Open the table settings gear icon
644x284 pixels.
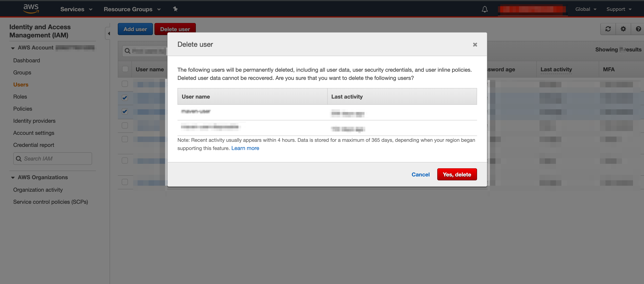click(623, 29)
